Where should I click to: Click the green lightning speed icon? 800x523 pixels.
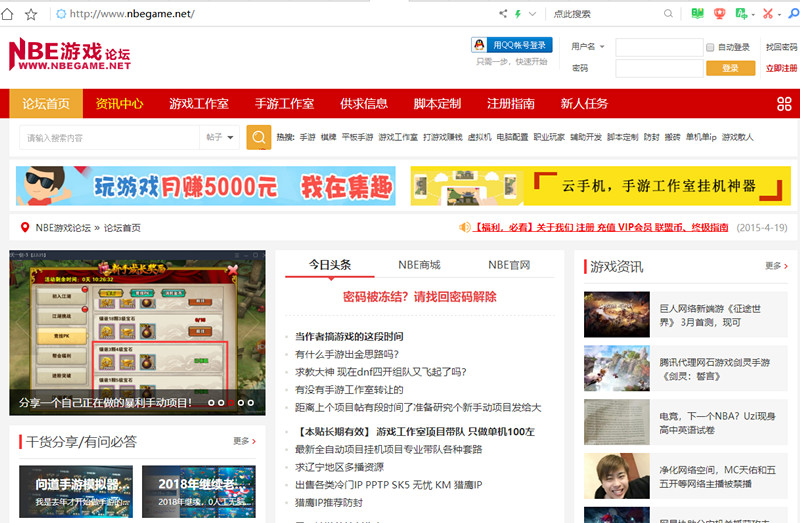518,14
